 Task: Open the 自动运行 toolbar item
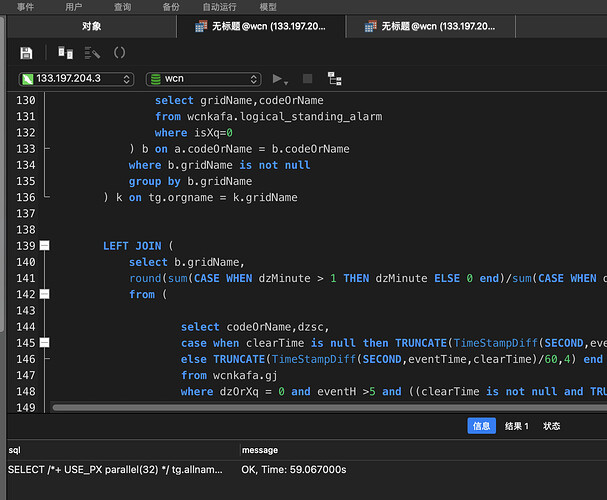pos(219,7)
